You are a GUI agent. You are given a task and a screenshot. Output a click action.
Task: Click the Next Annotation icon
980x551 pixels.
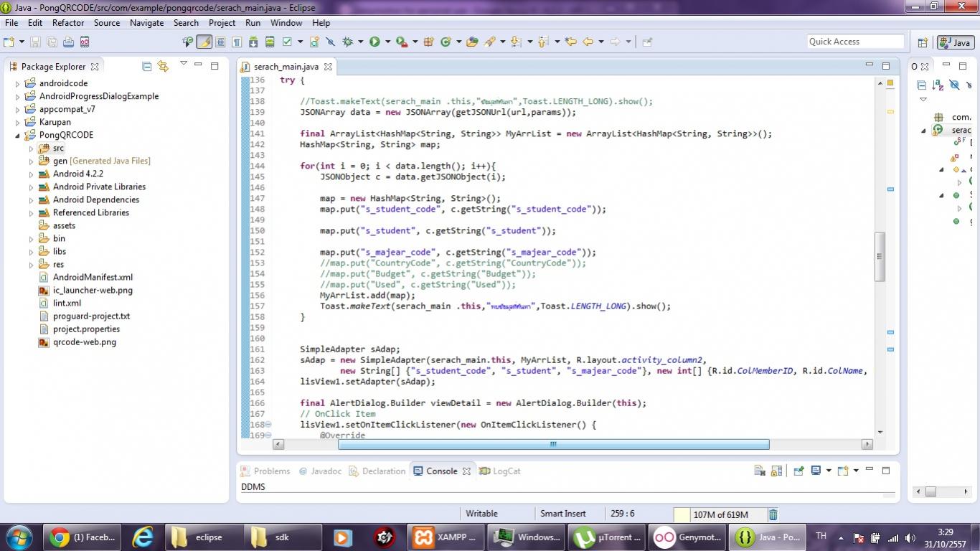click(514, 42)
